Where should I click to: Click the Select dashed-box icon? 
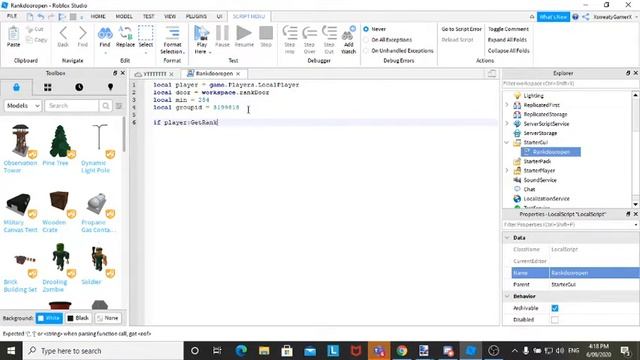tap(146, 33)
